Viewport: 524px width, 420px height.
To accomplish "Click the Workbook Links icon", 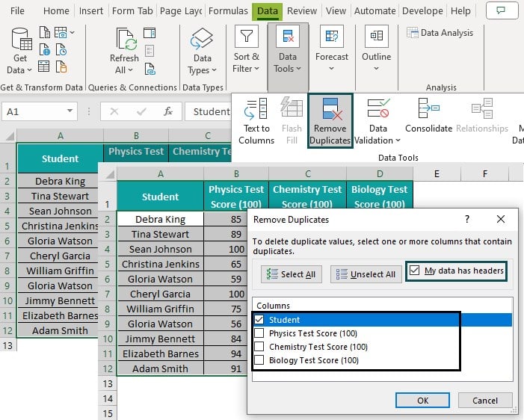I will coord(150,69).
